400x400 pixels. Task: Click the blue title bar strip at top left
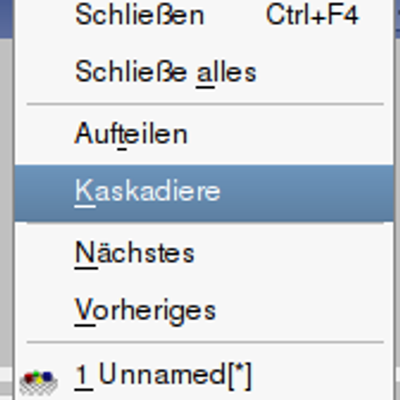tap(6, 18)
